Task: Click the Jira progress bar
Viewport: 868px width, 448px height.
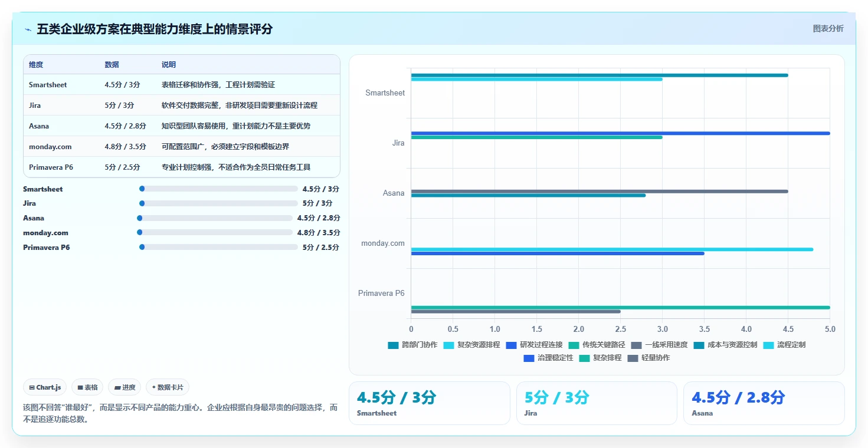Action: pyautogui.click(x=218, y=203)
